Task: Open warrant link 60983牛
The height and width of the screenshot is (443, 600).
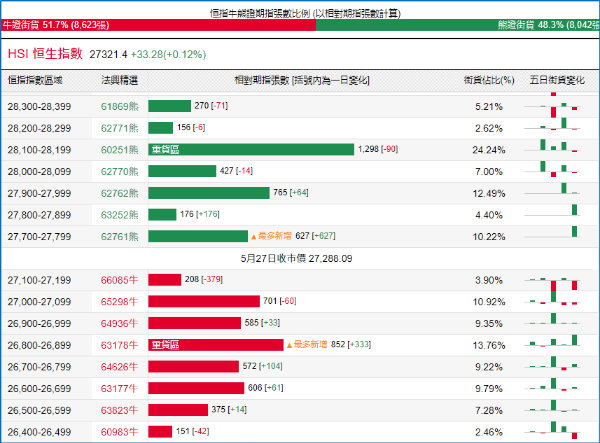Action: point(119,432)
